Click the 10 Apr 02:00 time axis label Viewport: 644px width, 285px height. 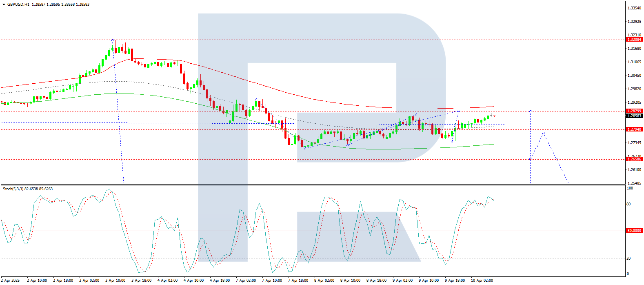tap(482, 281)
